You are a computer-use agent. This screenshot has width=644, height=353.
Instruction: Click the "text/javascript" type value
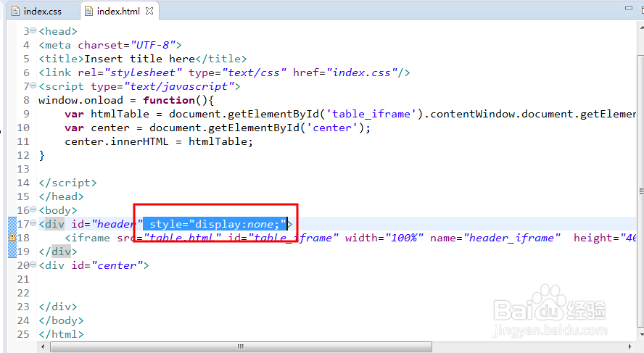[179, 86]
